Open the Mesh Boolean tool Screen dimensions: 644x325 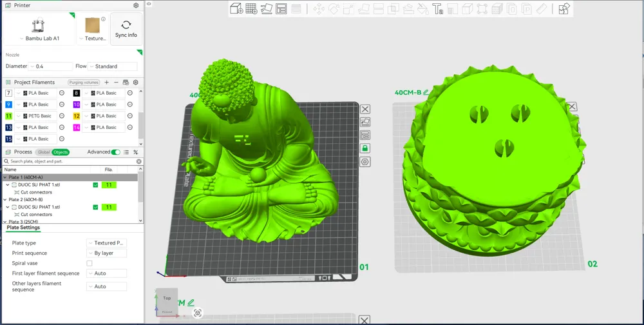(x=393, y=8)
